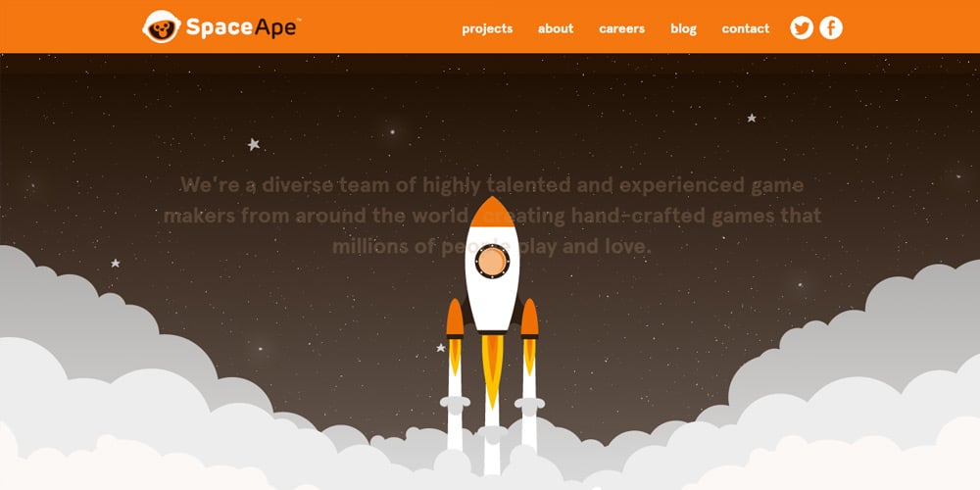
Task: Open the Twitter bird icon link
Action: pos(802,27)
